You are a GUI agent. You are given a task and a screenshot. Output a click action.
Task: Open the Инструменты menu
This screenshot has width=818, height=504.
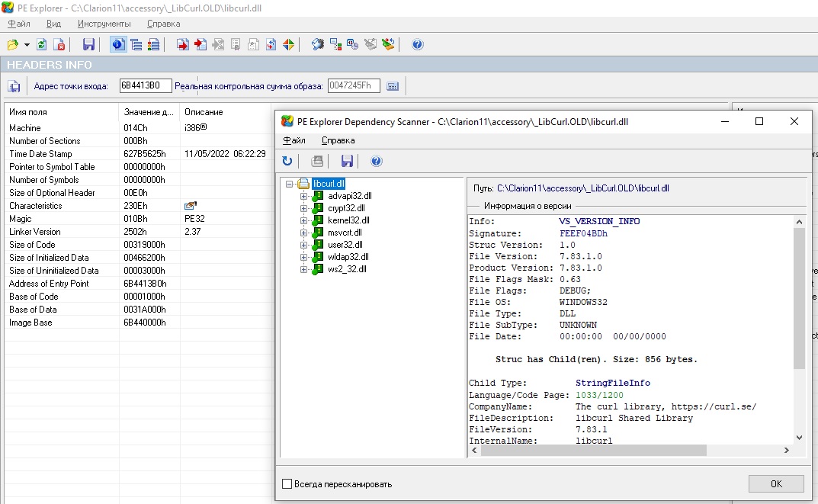104,24
